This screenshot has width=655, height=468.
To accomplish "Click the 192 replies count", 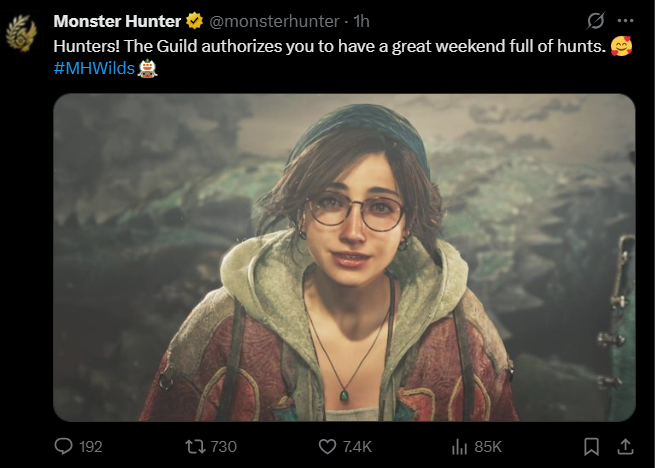I will coord(90,446).
